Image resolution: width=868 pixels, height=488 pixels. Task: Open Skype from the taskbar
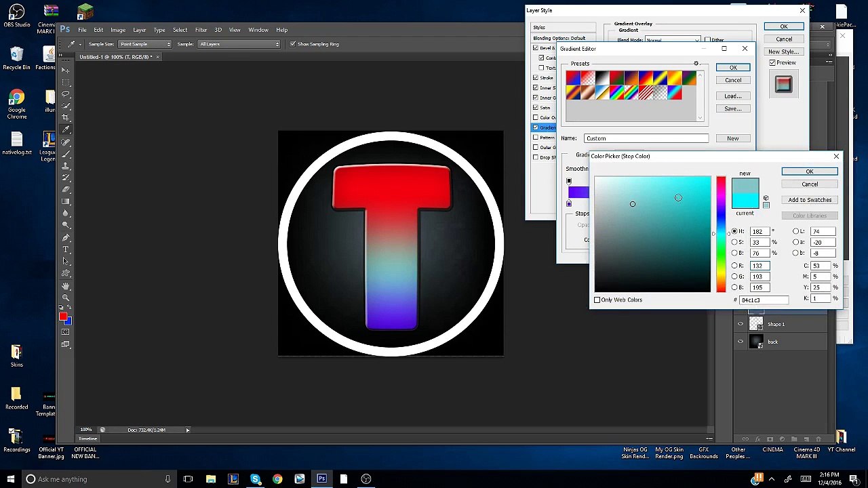point(256,479)
